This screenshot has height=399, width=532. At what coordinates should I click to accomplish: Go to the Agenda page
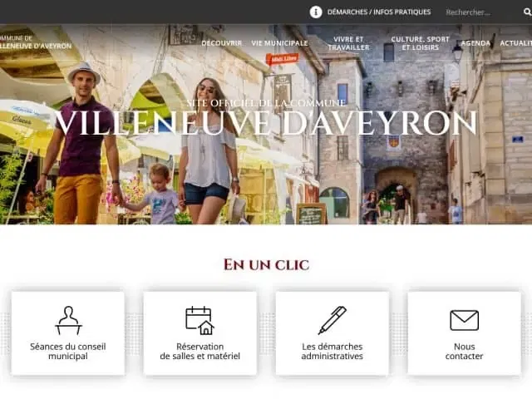click(475, 43)
